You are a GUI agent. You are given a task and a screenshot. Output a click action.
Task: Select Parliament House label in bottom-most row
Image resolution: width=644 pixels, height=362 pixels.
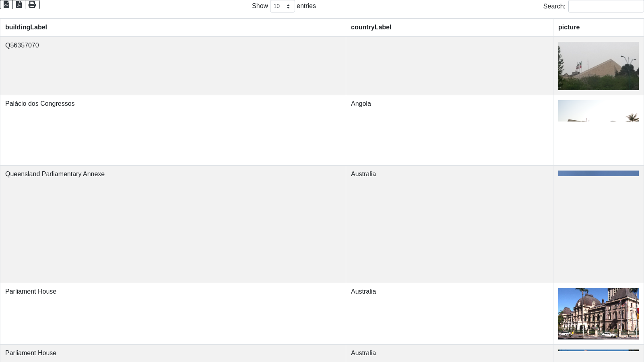pyautogui.click(x=31, y=353)
